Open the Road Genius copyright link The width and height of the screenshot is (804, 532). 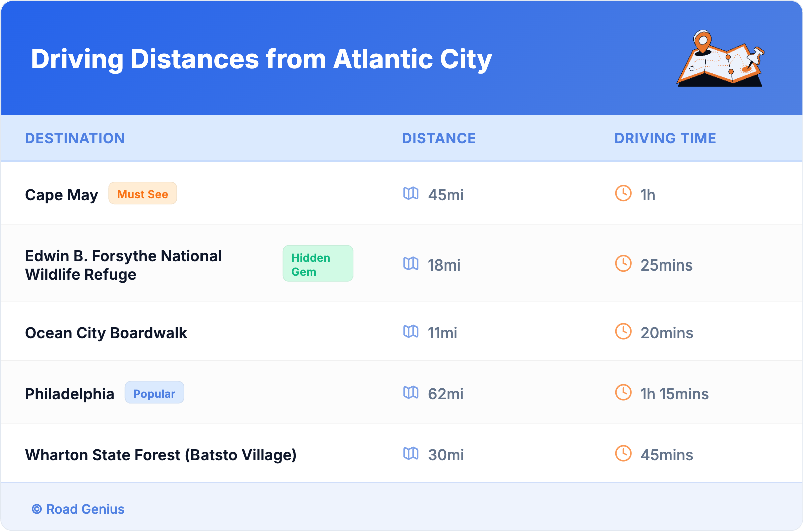tap(79, 509)
